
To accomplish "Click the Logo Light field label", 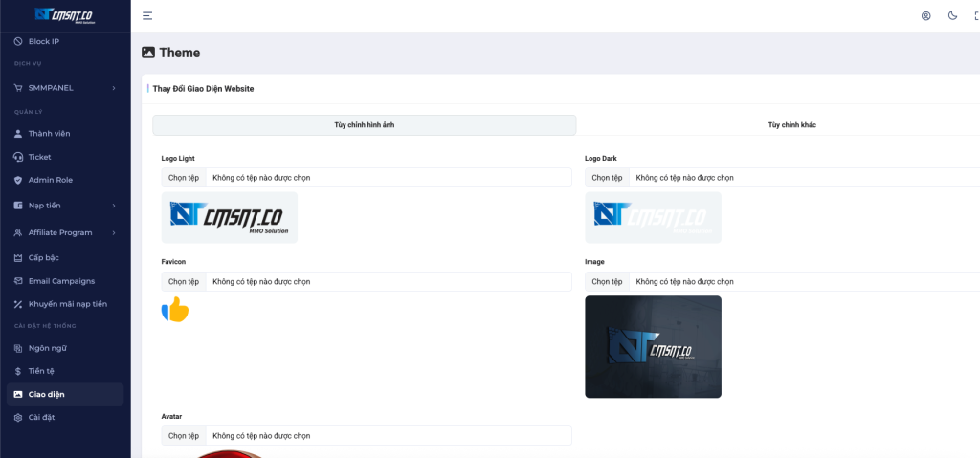I will (177, 158).
